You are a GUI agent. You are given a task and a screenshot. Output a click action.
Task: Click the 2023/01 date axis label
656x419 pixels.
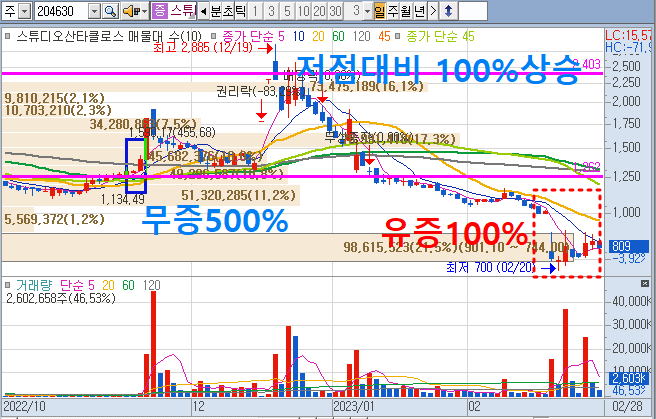[x=354, y=406]
